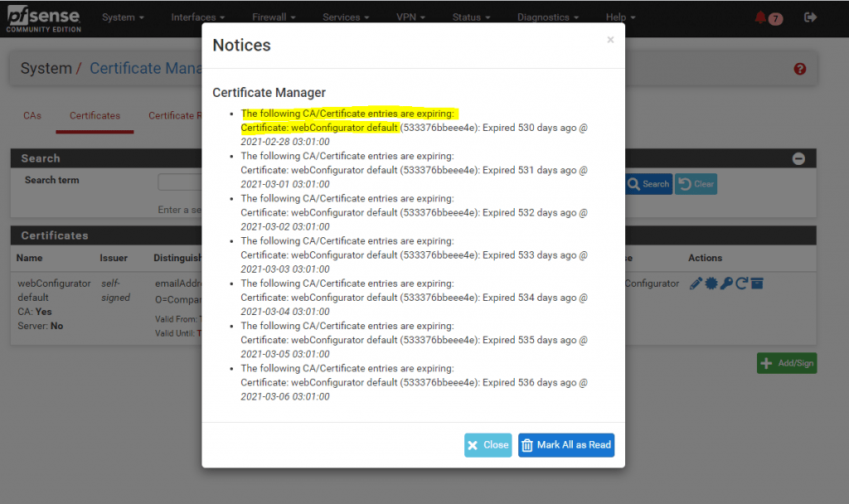
Task: Expand the Help menu
Action: pos(620,17)
